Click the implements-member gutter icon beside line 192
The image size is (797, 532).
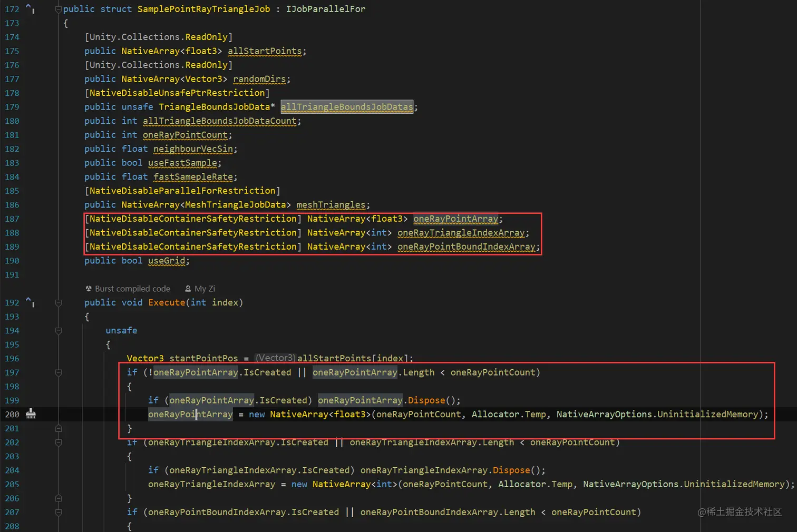point(31,302)
